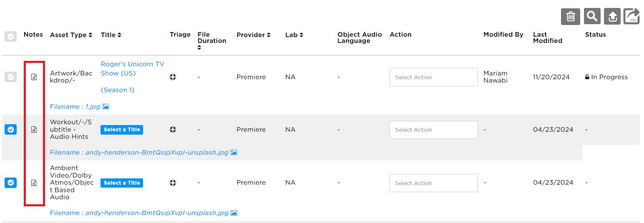
Task: Toggle the select-all header checkbox
Action: [11, 37]
